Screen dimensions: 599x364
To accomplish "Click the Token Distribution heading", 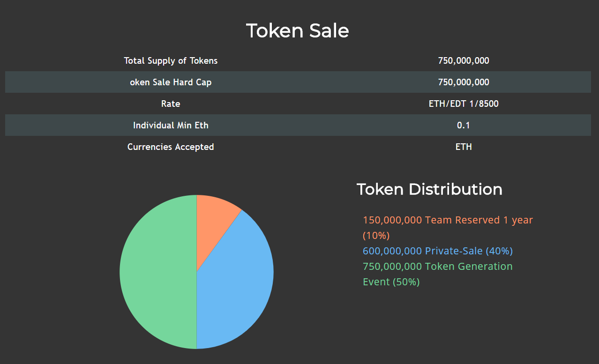I will pos(429,189).
